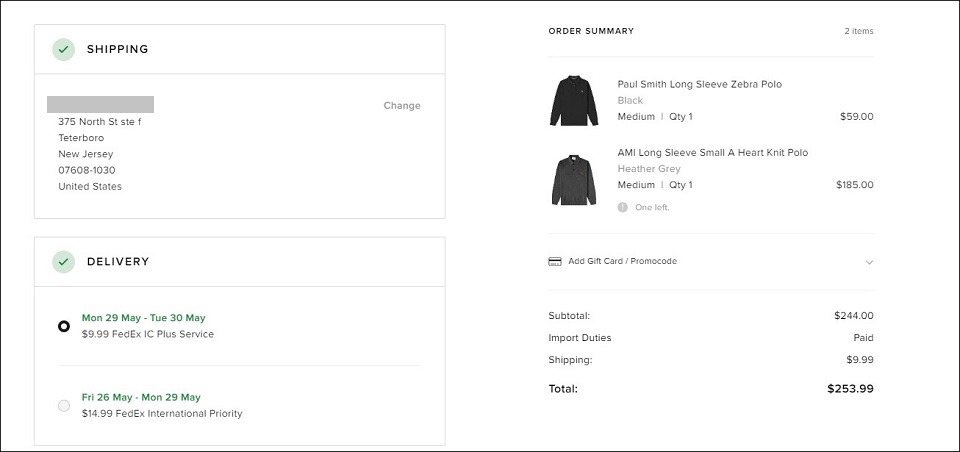Open the Paul Smith Long Sleeve Zebra Polo
This screenshot has height=452, width=960.
click(x=699, y=84)
